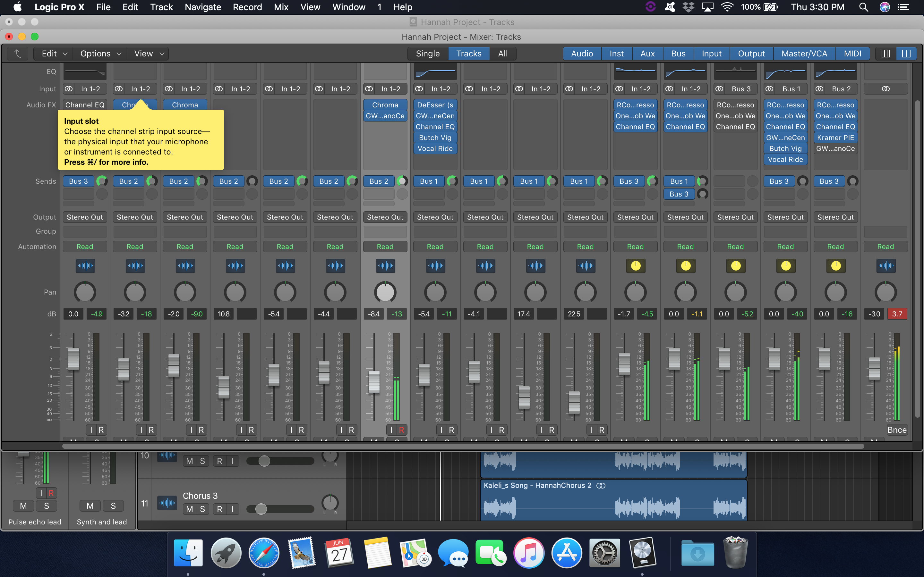Open the DeEsser plug-in slot
The width and height of the screenshot is (924, 577).
click(x=435, y=105)
